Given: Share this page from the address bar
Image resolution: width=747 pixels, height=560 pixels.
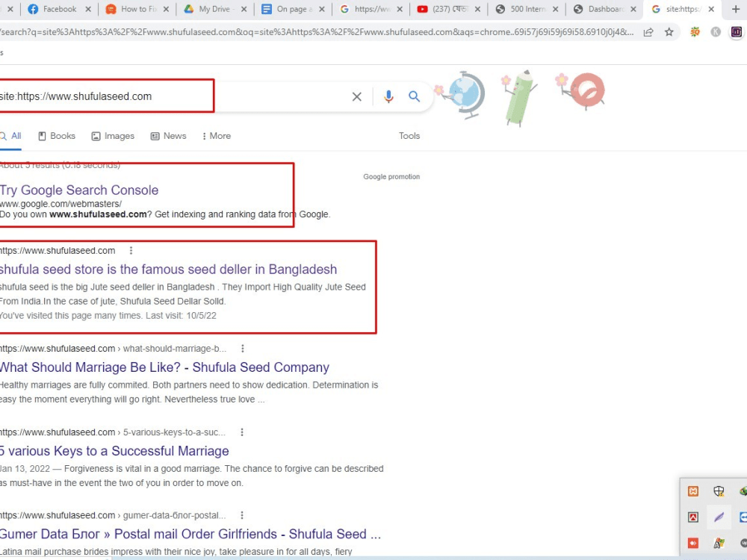Looking at the screenshot, I should tap(648, 32).
